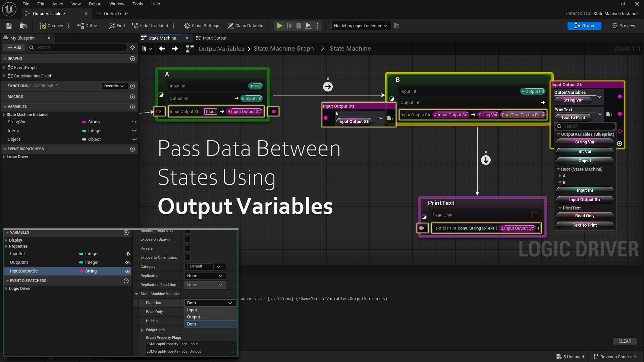644x362 pixels.
Task: Click pink String type pill of InputOutputStr
Action: pos(81,271)
